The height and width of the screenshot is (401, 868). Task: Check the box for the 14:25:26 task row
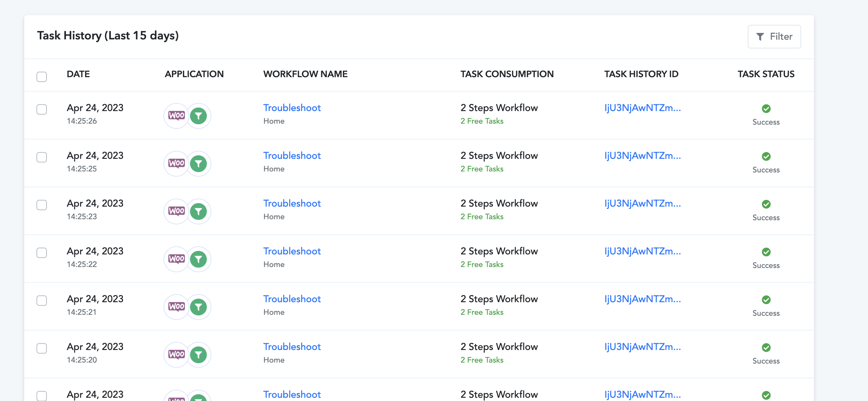click(x=42, y=109)
